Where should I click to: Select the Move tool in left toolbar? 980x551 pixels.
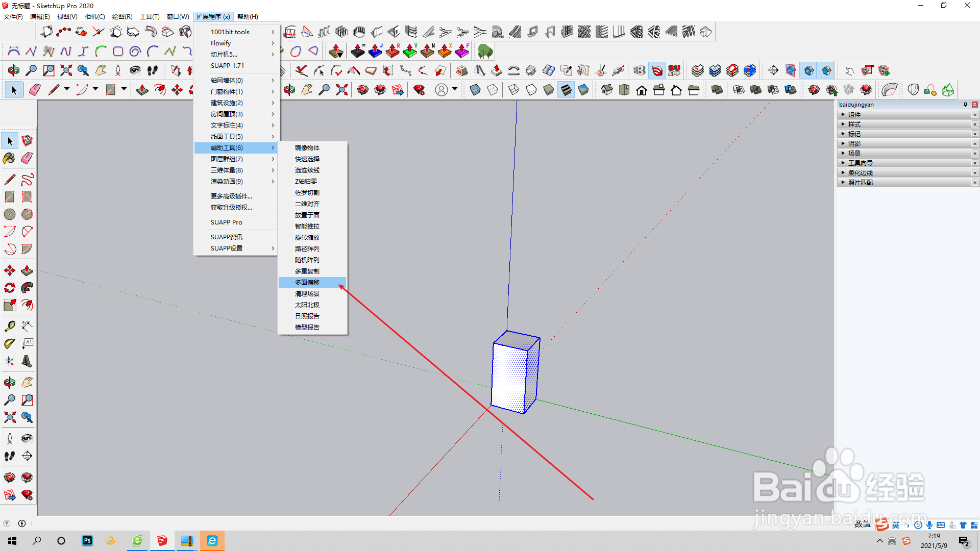click(9, 270)
